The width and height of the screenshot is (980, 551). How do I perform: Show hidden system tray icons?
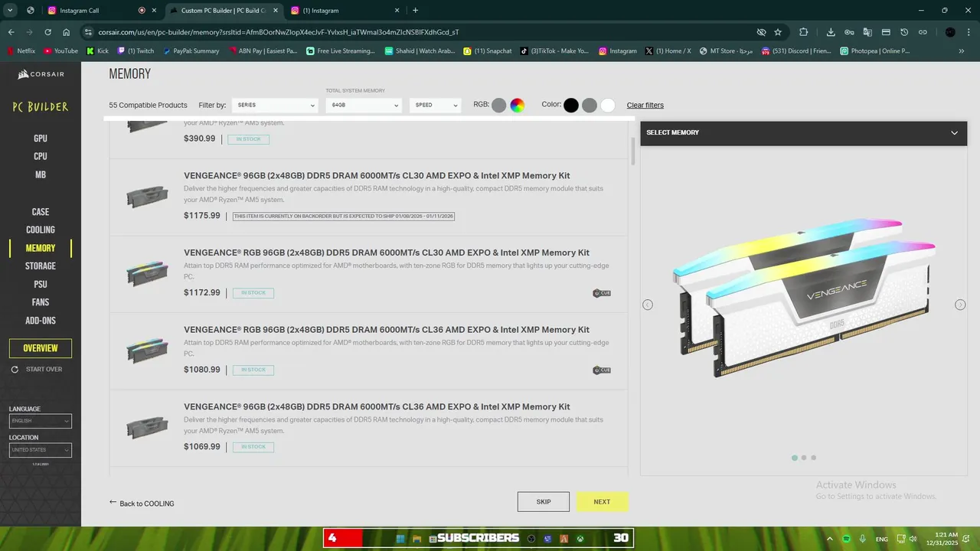pos(831,540)
